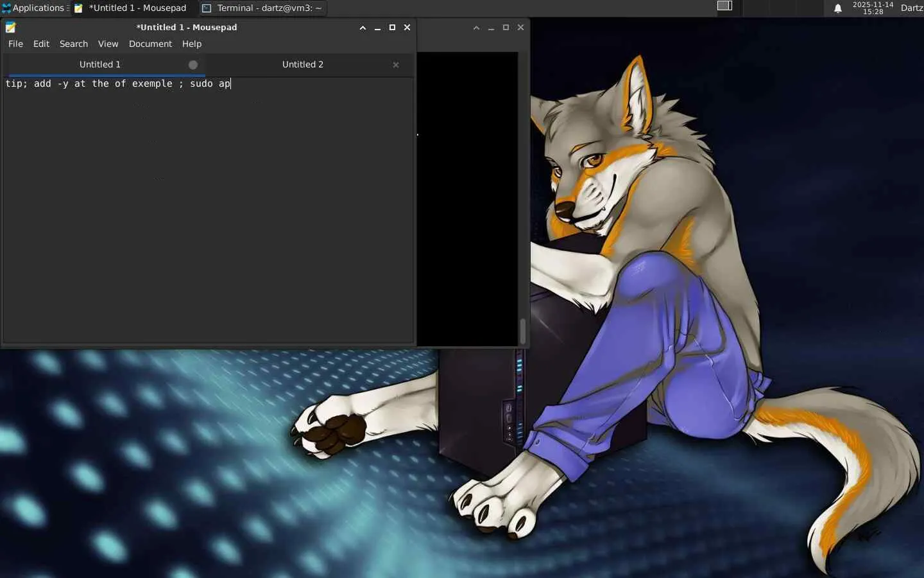Open the Help menu

click(x=192, y=44)
